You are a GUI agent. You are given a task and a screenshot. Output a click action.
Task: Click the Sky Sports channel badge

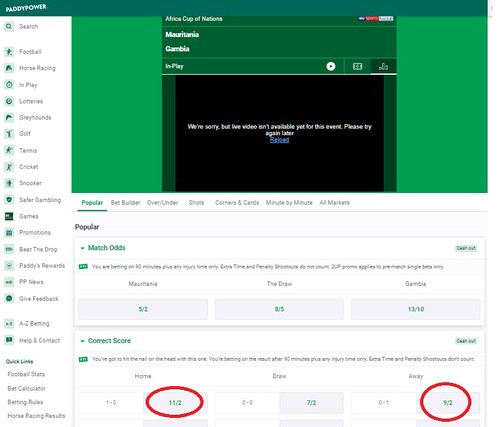coord(376,19)
